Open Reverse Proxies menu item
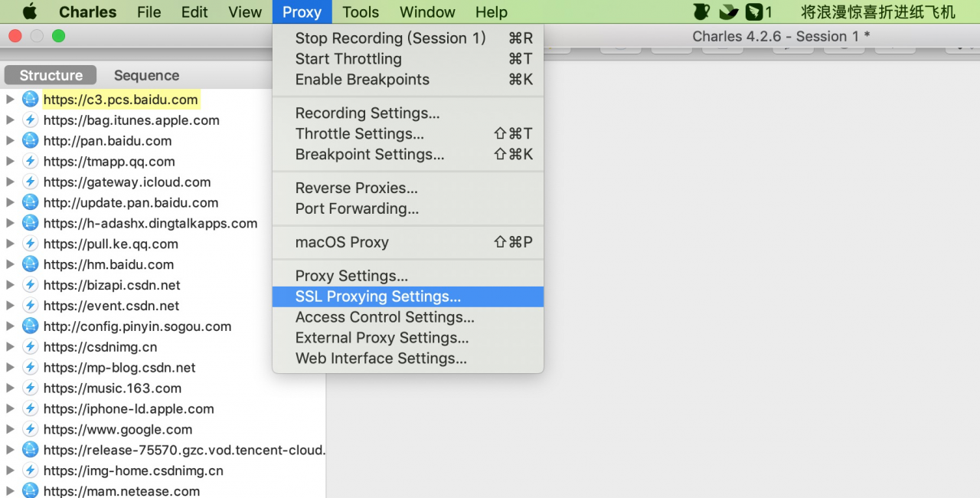Viewport: 980px width, 498px height. 408,188
